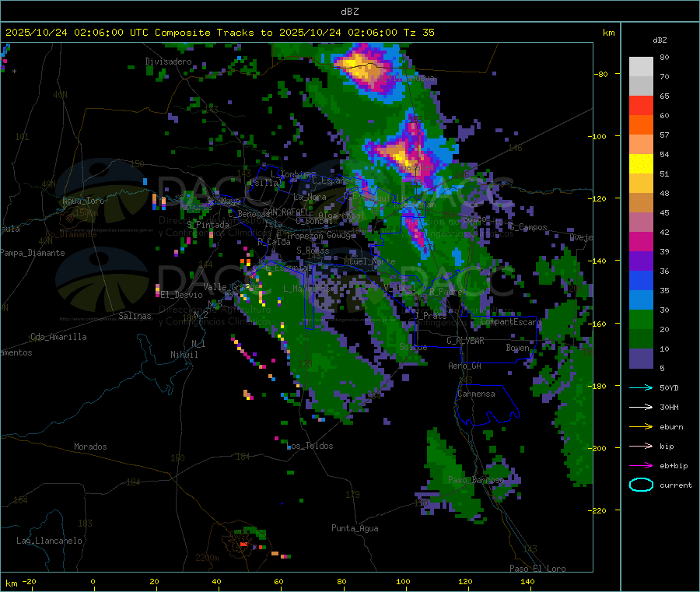Click the 'Soitue' map label
Image resolution: width=700 pixels, height=592 pixels.
413,347
